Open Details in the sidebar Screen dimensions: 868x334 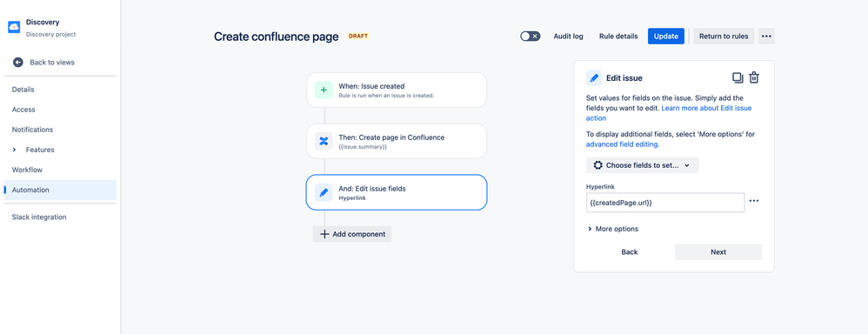pyautogui.click(x=60, y=90)
